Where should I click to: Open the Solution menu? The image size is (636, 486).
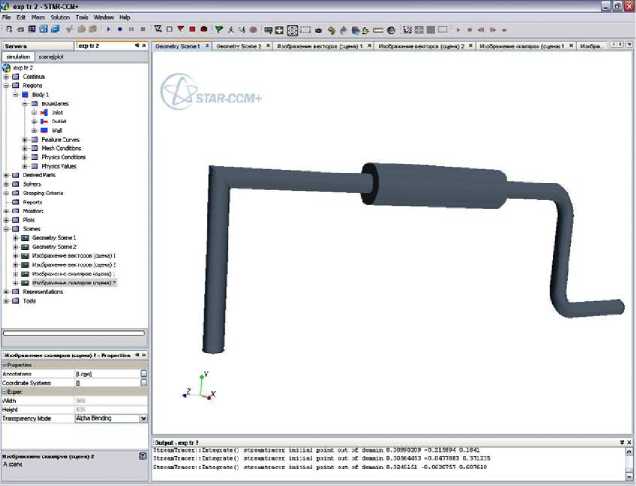[x=60, y=17]
